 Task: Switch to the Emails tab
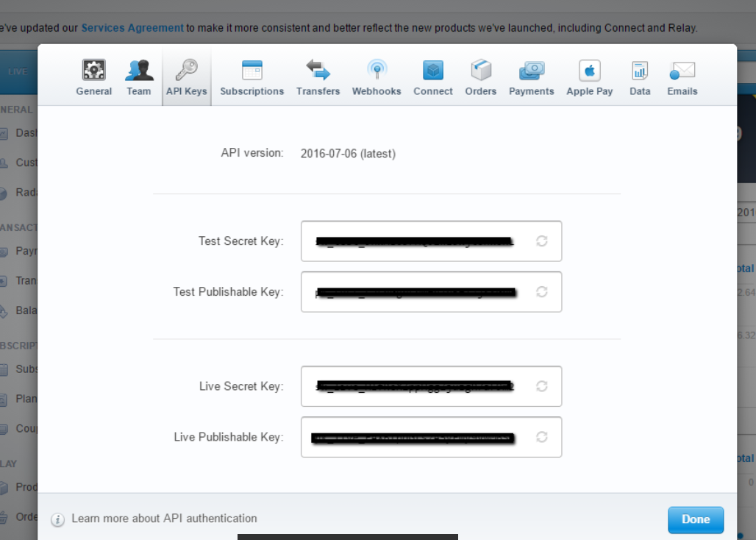[682, 71]
